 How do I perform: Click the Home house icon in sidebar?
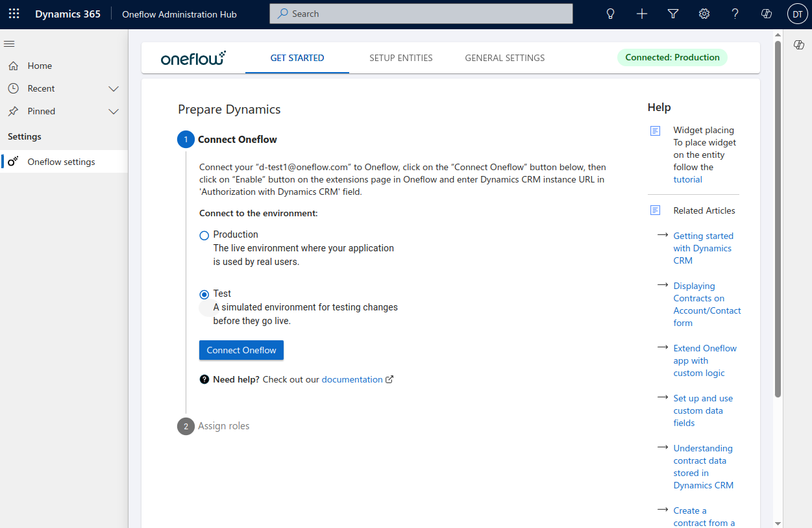[13, 66]
